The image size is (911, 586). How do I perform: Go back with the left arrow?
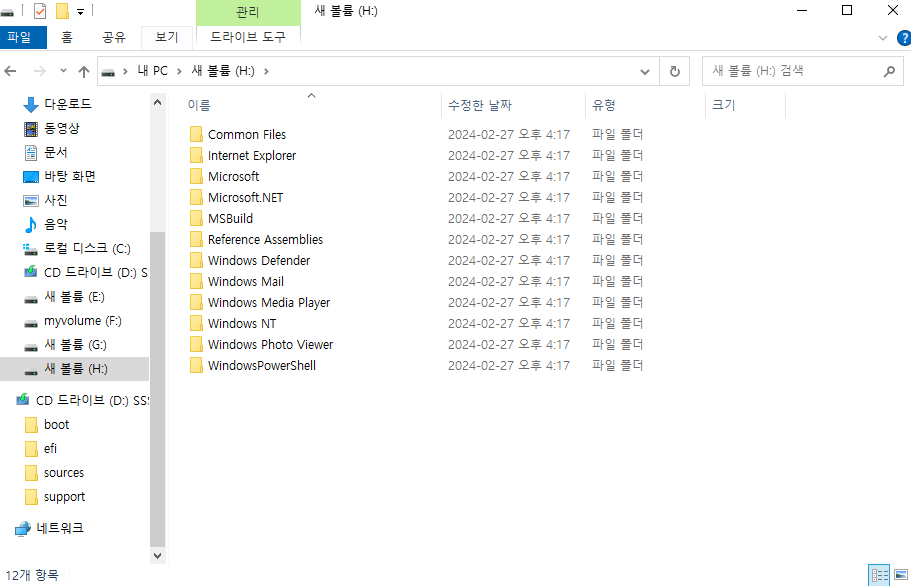[x=10, y=71]
